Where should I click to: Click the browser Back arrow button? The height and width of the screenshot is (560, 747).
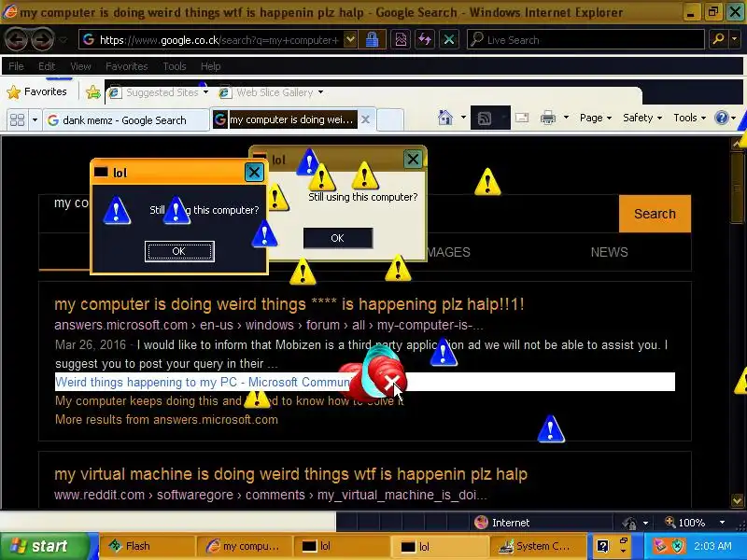[x=16, y=39]
